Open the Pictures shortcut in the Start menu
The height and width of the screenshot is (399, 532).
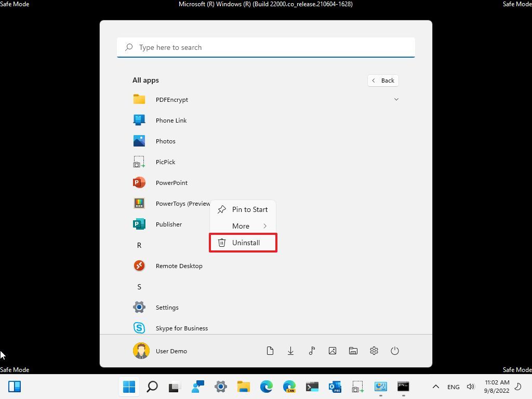click(x=332, y=351)
